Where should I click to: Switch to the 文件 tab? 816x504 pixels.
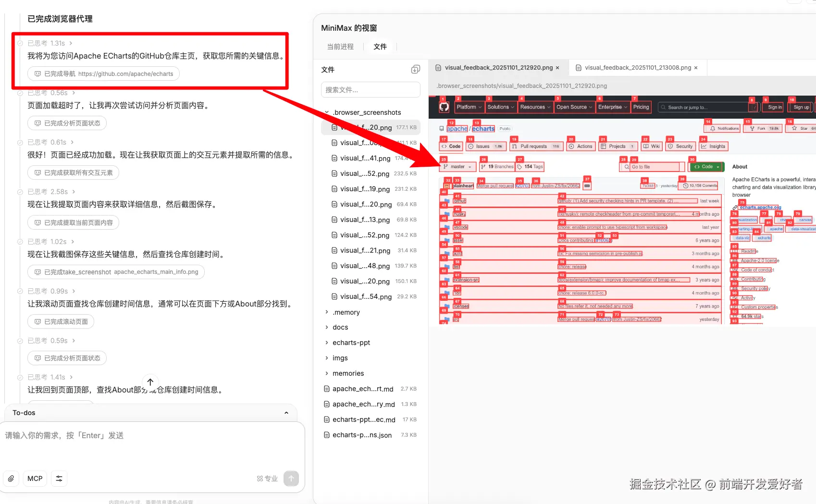pyautogui.click(x=380, y=47)
